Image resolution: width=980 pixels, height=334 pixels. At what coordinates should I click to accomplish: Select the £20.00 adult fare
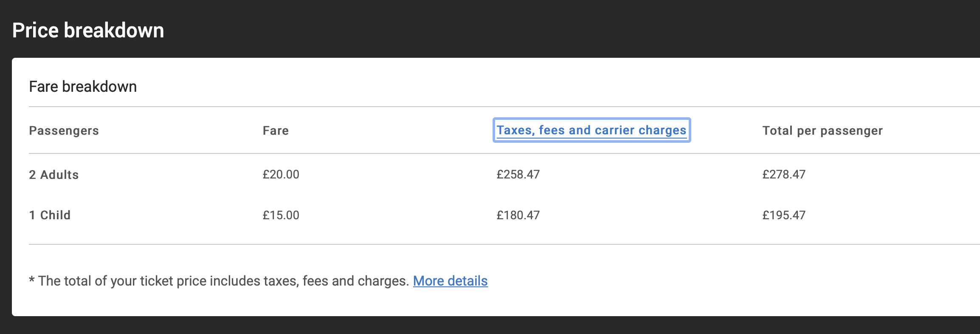[281, 174]
